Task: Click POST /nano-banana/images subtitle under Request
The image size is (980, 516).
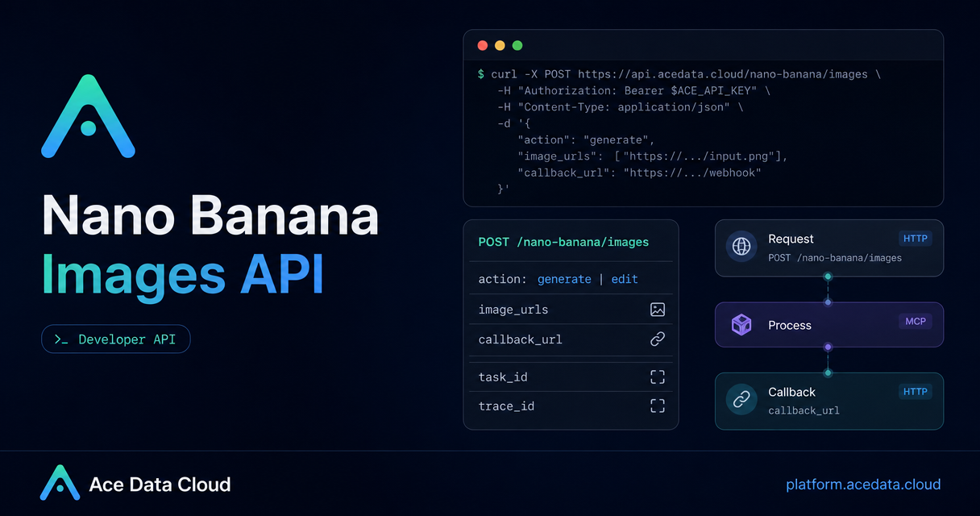Action: pyautogui.click(x=835, y=258)
